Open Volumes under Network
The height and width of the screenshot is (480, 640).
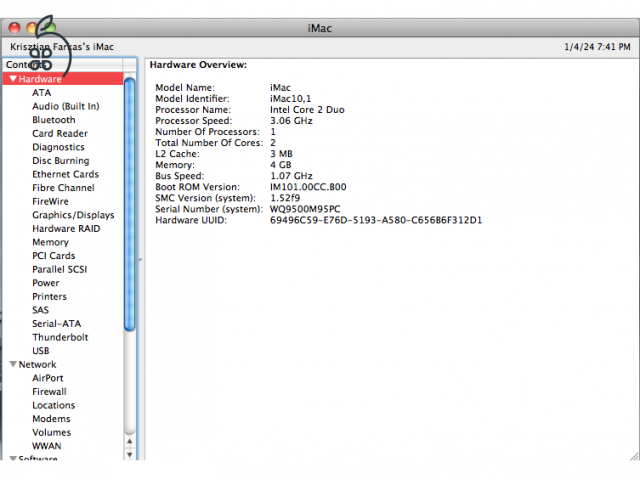(52, 432)
